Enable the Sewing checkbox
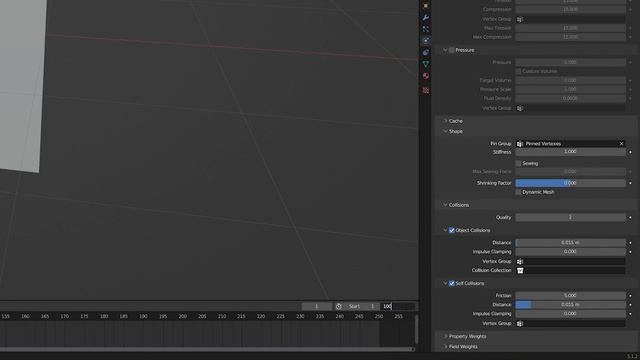Image resolution: width=640 pixels, height=360 pixels. point(518,163)
